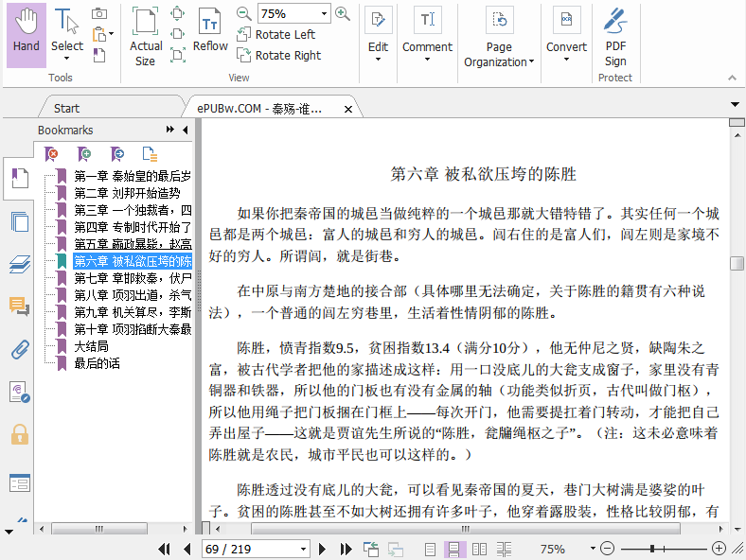746x560 pixels.
Task: Open the Edit tools
Action: (379, 35)
